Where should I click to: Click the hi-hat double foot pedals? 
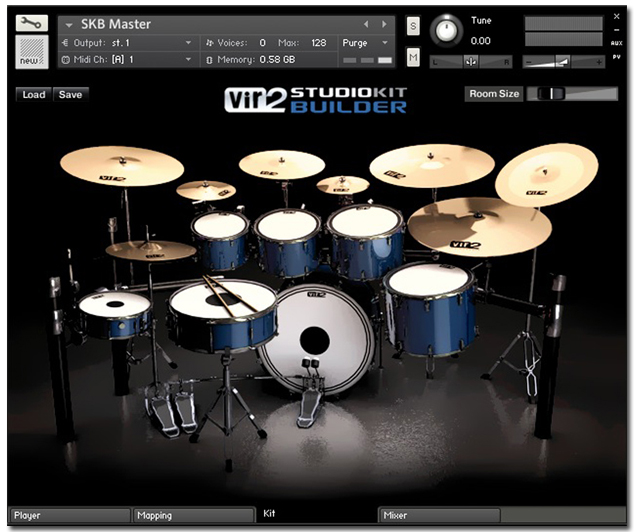[x=170, y=410]
